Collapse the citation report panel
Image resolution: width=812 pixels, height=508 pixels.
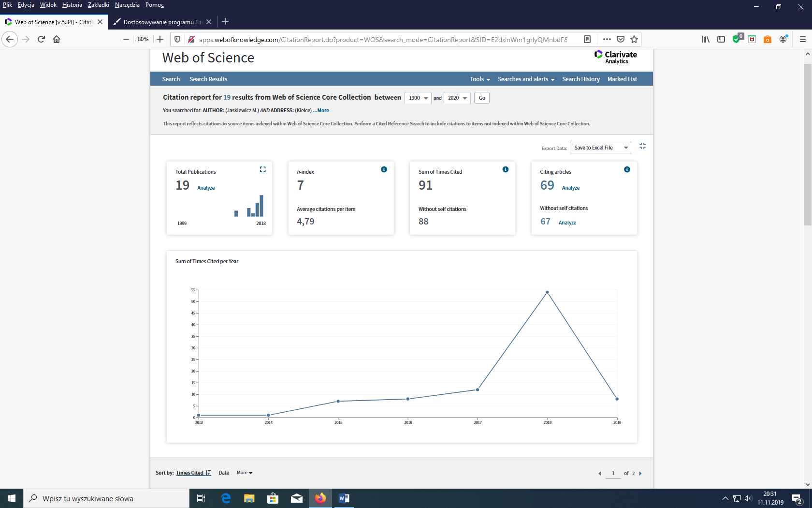click(x=642, y=146)
